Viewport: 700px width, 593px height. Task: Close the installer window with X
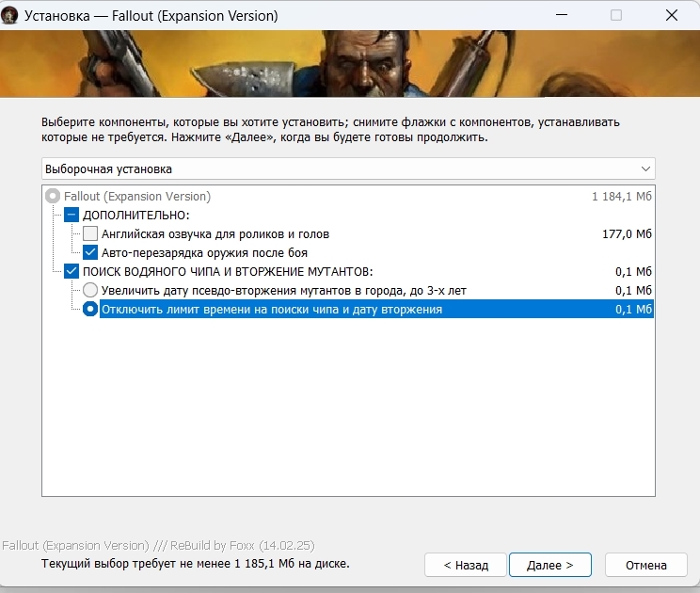(x=672, y=15)
